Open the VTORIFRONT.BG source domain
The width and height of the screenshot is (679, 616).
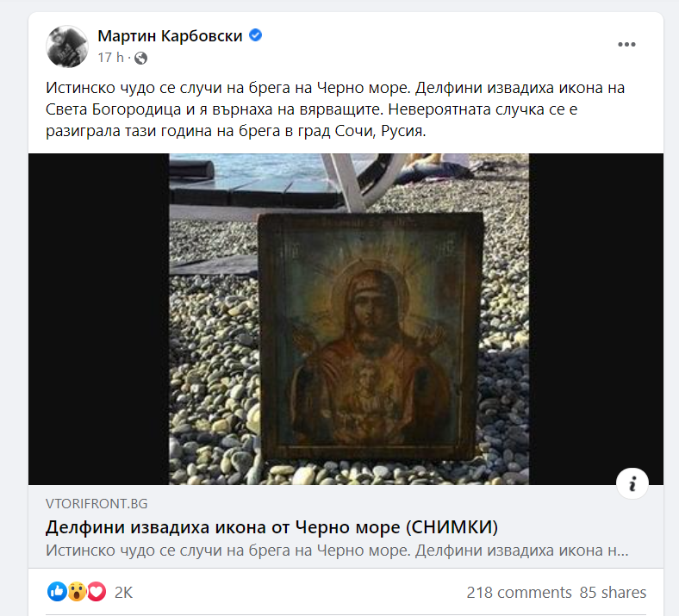pyautogui.click(x=97, y=503)
